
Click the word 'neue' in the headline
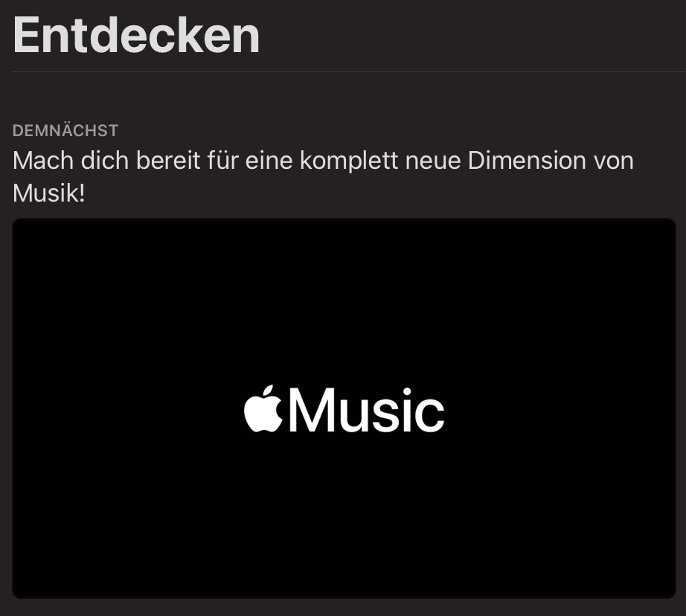click(433, 162)
